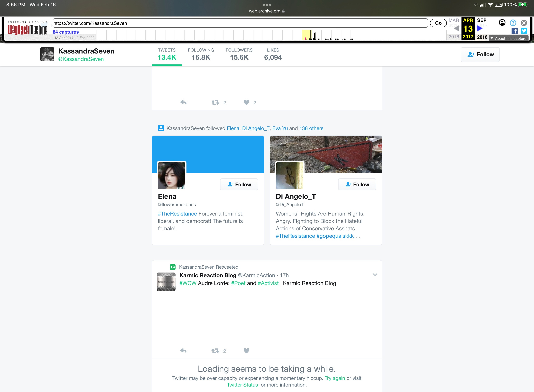Tap the battery indicator in status bar

point(523,5)
